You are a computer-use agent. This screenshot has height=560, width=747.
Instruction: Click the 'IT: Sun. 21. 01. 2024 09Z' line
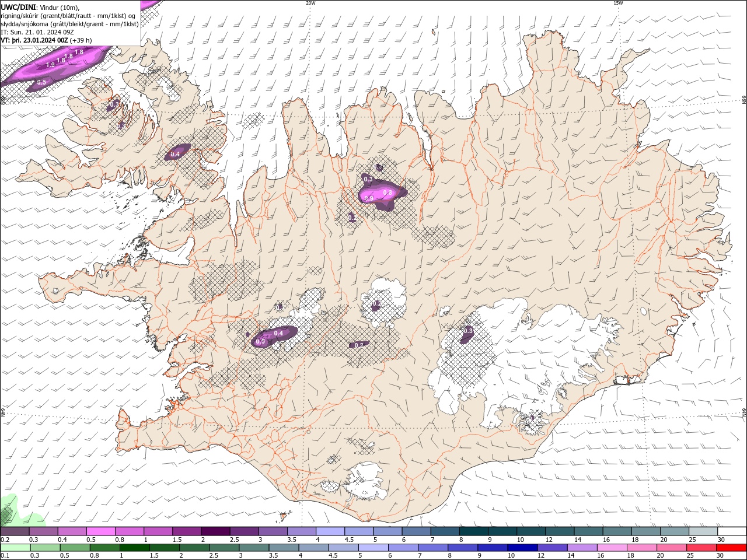pyautogui.click(x=37, y=32)
